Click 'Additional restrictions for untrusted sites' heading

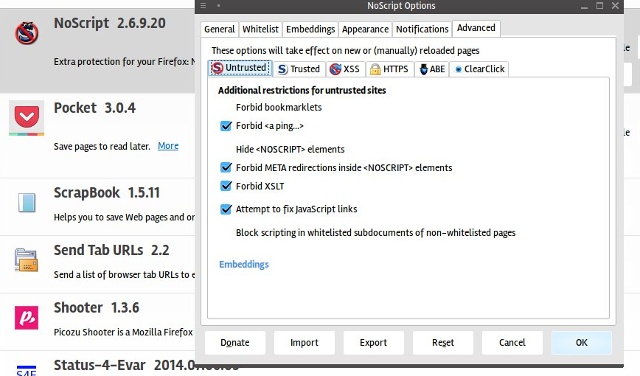[302, 90]
